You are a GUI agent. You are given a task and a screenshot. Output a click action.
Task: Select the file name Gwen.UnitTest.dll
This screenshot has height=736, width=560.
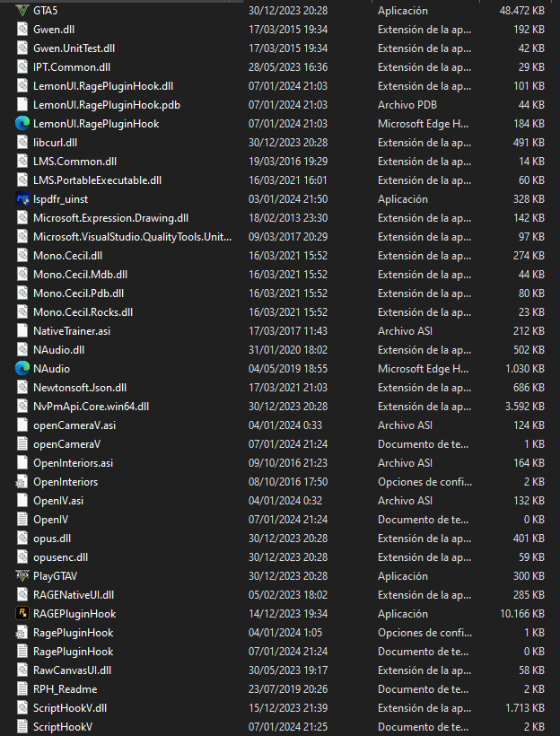(x=74, y=48)
